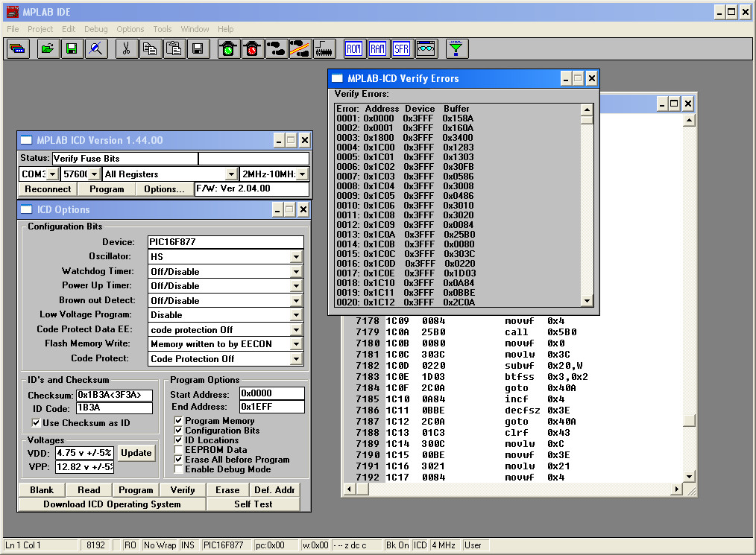Open the Options menu
The height and width of the screenshot is (555, 756).
point(130,29)
